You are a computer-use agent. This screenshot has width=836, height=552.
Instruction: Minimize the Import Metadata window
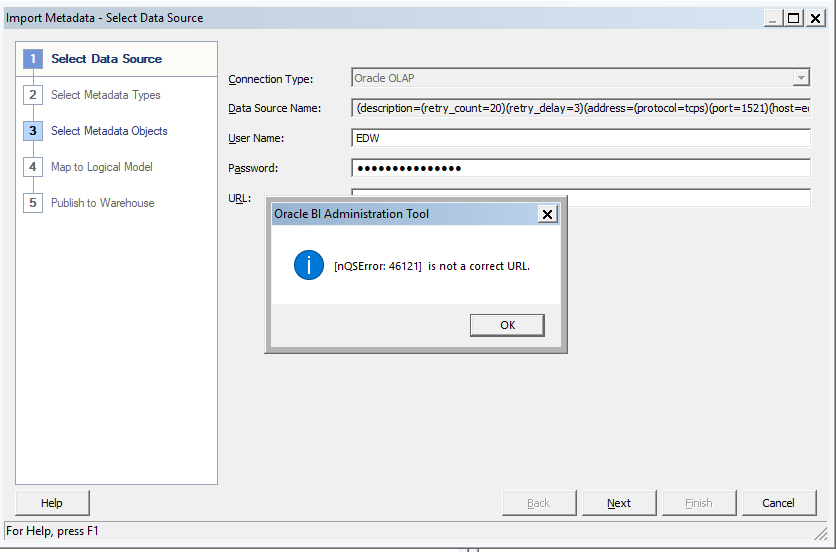773,18
